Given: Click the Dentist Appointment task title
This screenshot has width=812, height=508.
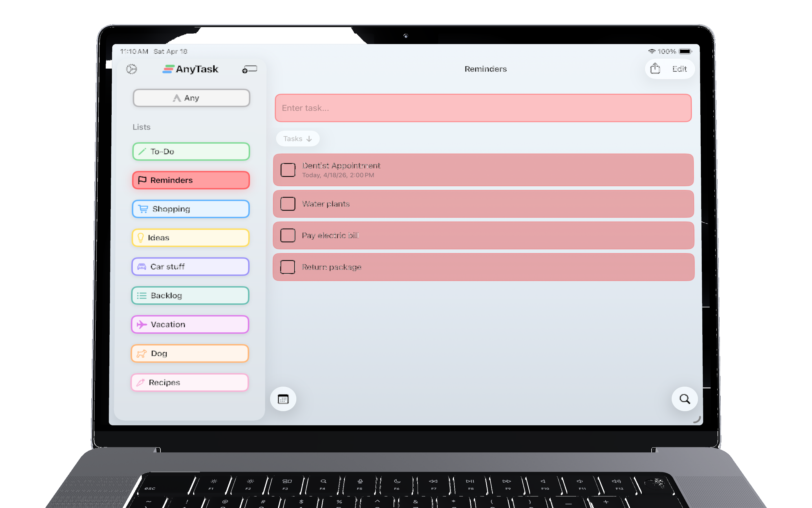Looking at the screenshot, I should tap(341, 166).
